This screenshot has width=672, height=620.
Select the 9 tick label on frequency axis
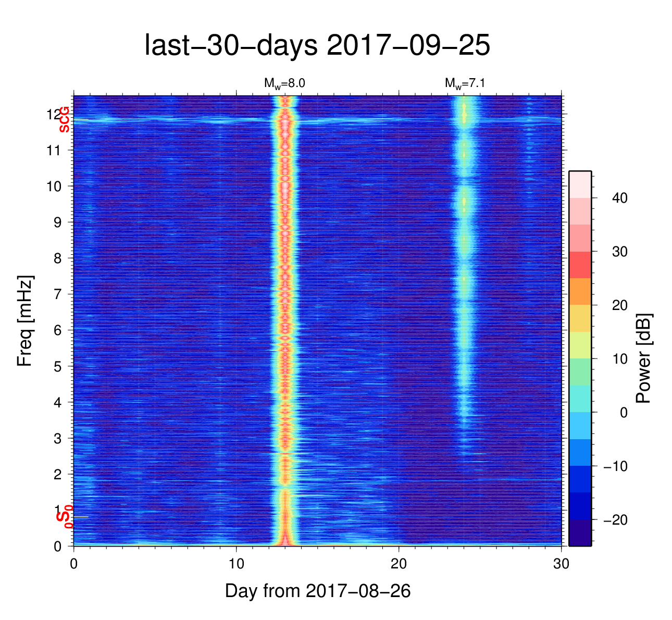coord(58,222)
